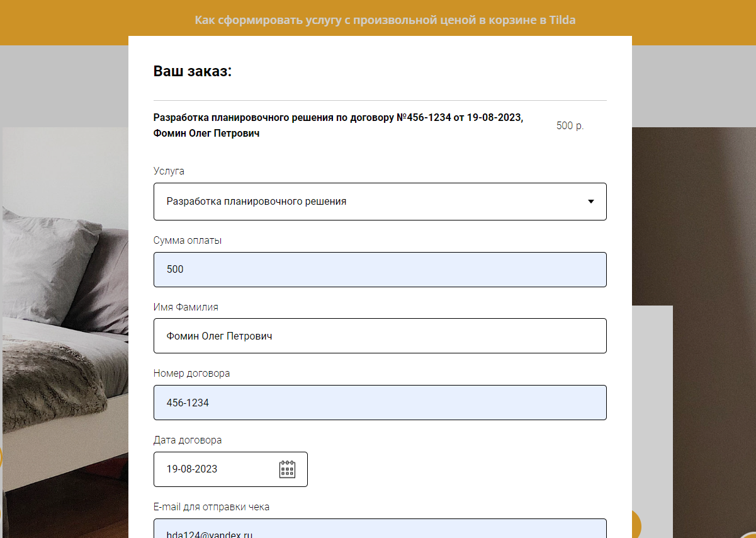Click the Имя Фамилия label
Screen dimensions: 756x538
click(x=186, y=307)
